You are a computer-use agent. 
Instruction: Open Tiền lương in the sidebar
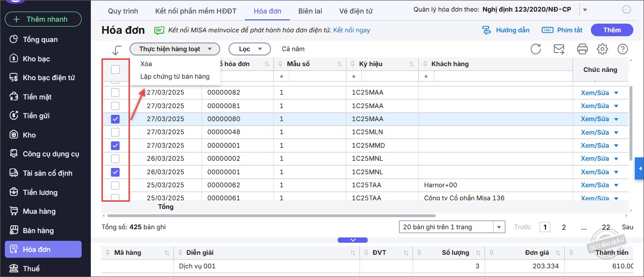coord(40,193)
